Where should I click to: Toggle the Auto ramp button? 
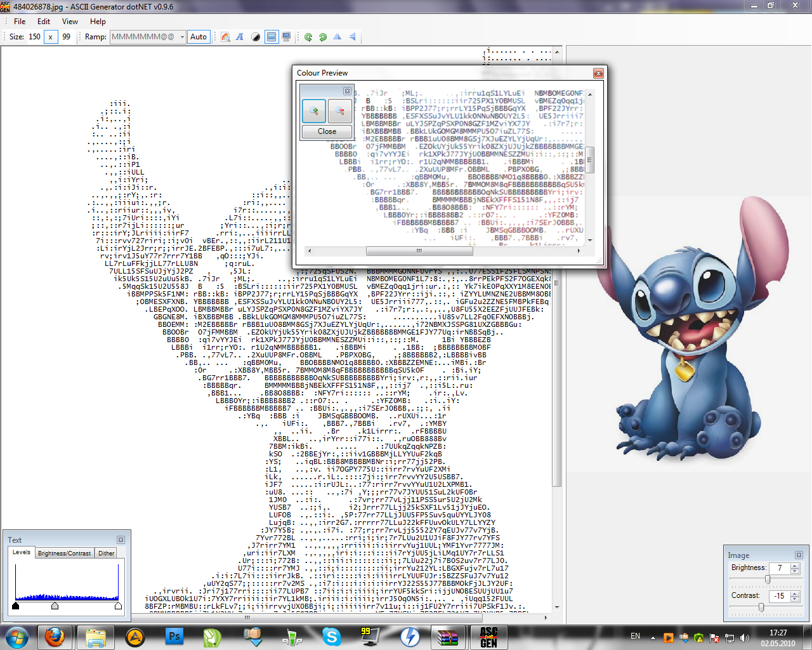(x=199, y=37)
